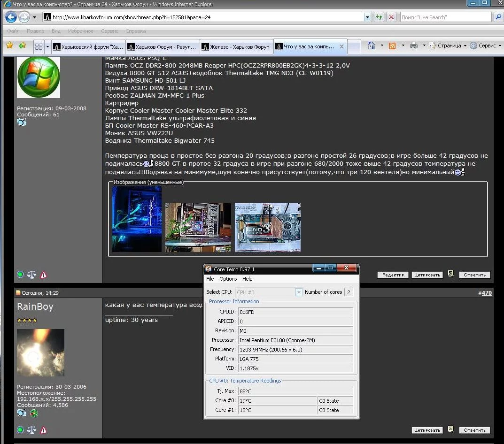The image size is (504, 444).
Task: Open the Core Temp Help menu
Action: (248, 279)
